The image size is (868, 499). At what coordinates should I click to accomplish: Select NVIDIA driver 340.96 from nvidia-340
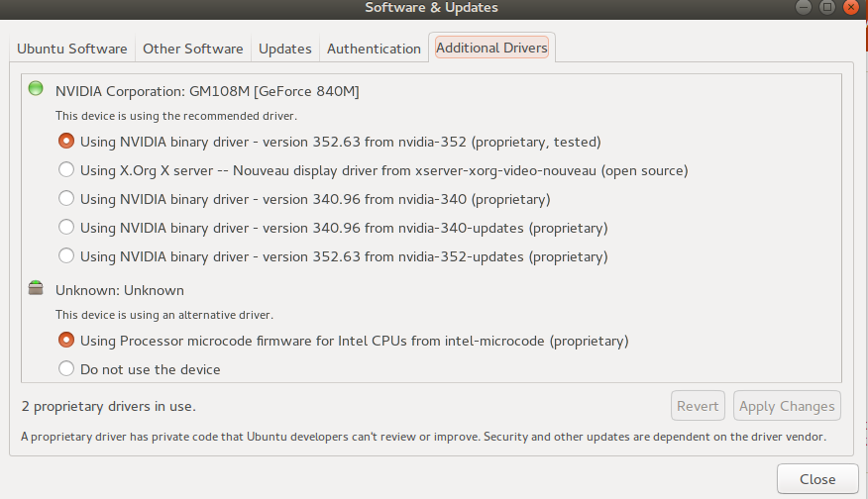tap(66, 199)
